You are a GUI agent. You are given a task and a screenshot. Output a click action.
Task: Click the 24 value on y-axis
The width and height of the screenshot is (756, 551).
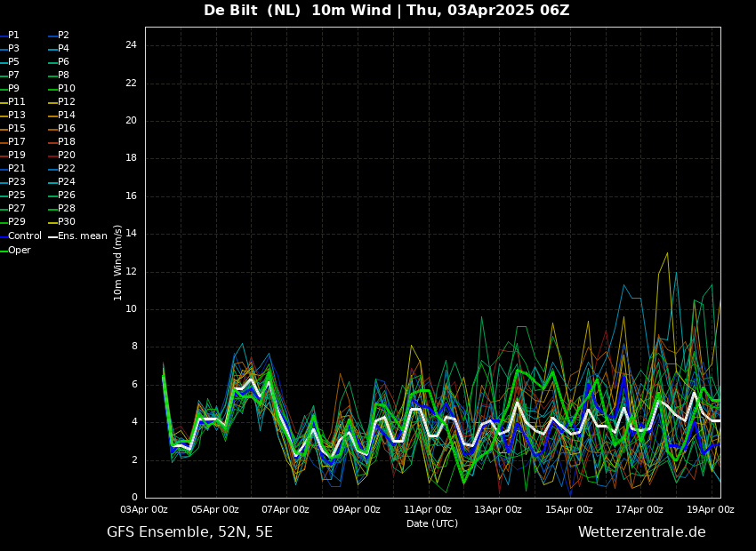point(131,45)
